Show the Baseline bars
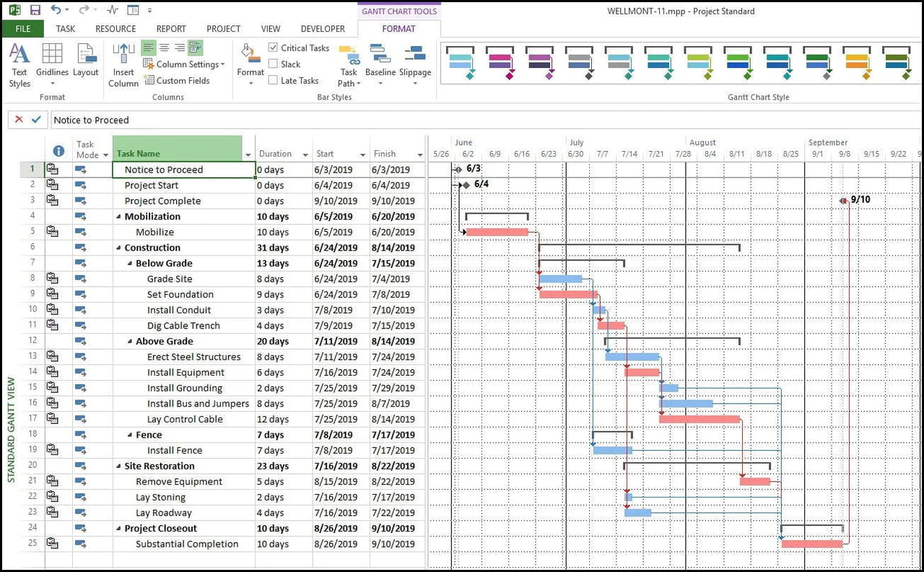Screen dimensions: 924x572 coord(379,64)
